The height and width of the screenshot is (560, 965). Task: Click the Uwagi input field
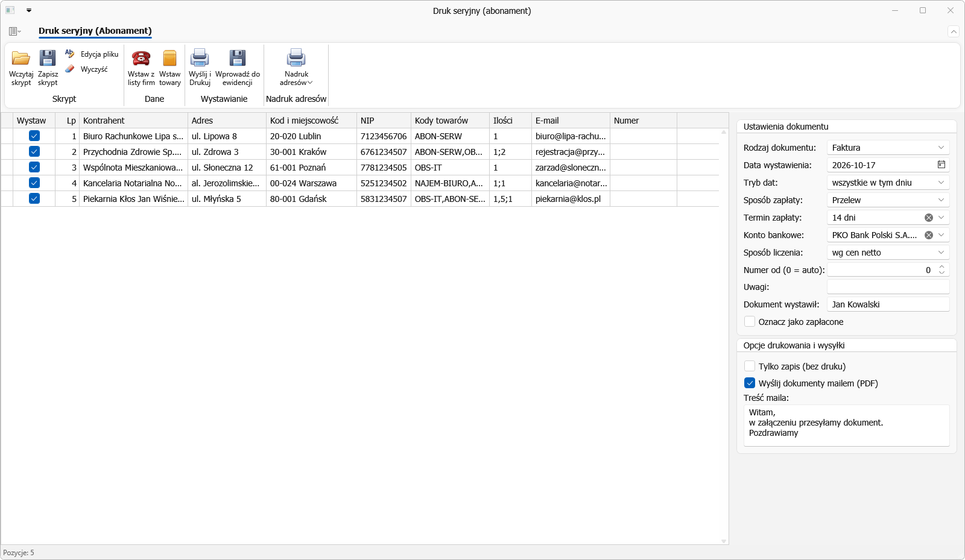888,287
